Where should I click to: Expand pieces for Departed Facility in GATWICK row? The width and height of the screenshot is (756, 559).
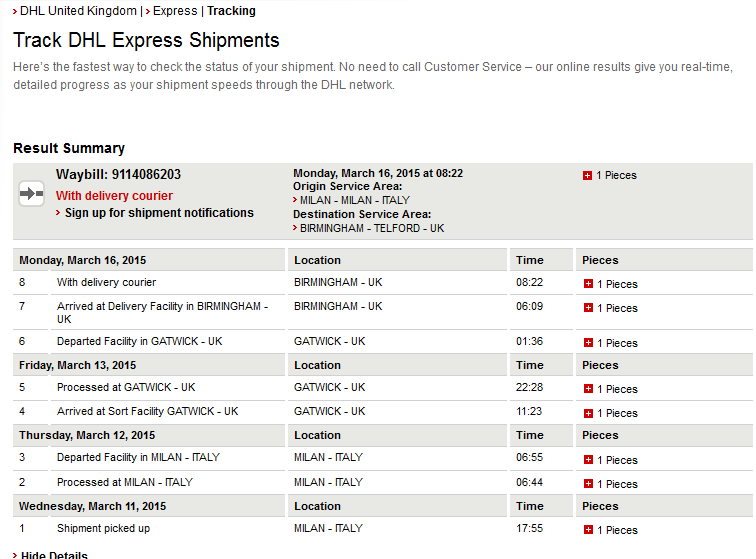[589, 343]
